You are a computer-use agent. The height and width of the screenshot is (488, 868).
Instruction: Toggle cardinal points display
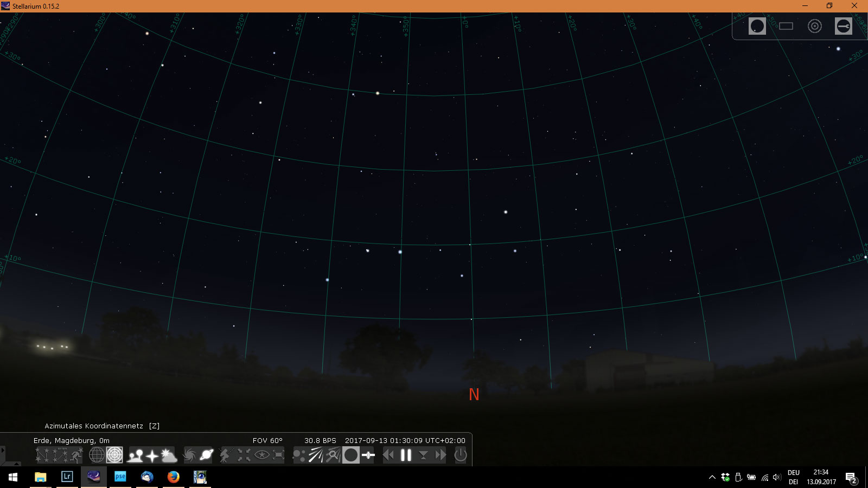click(x=152, y=455)
